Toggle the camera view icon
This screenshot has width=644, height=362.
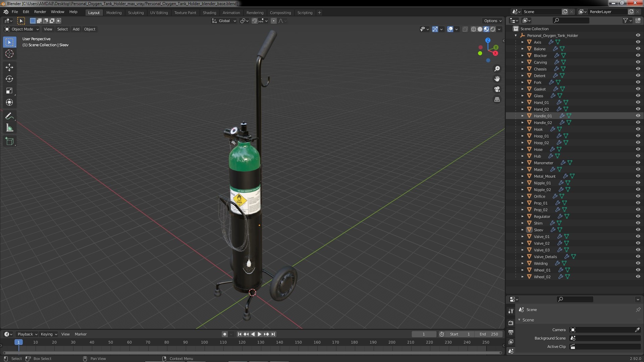click(497, 89)
